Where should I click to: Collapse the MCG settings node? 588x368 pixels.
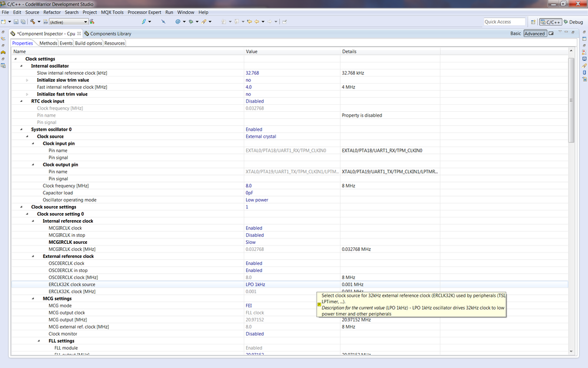33,299
